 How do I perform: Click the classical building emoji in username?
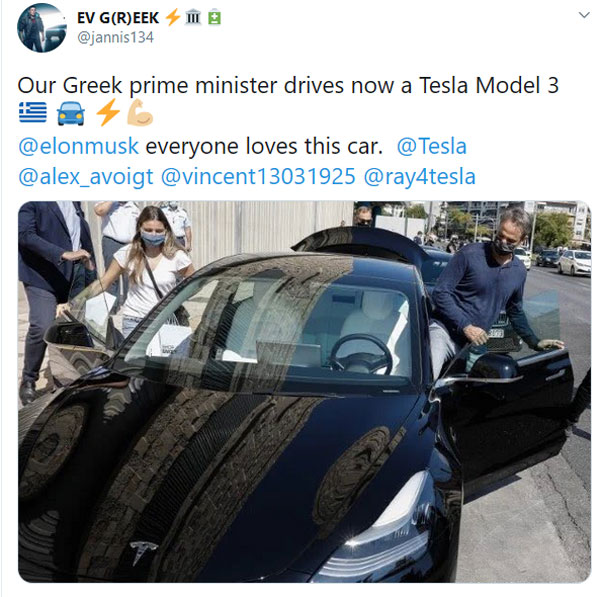tap(193, 18)
